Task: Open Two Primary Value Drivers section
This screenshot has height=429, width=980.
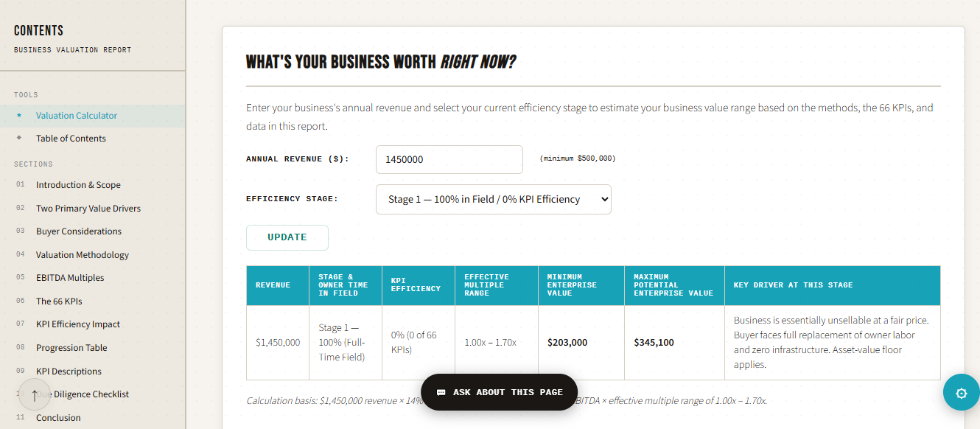Action: coord(88,209)
